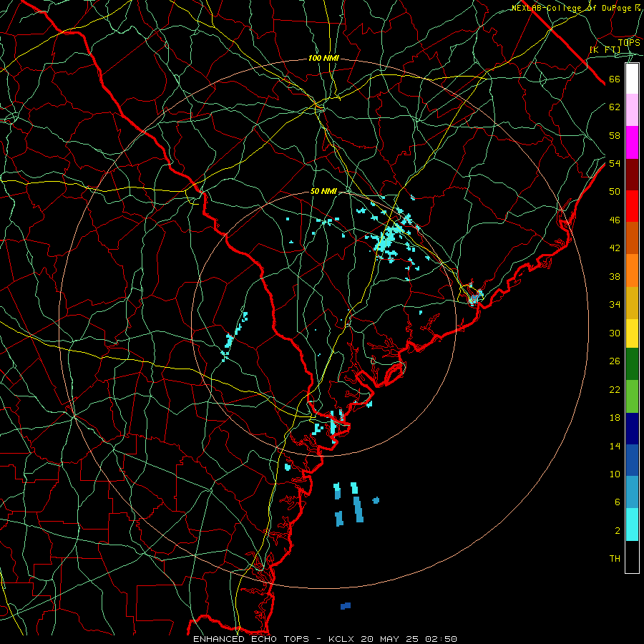Screen dimensions: 644x644
Task: Click the bright yellow legend swatch
Action: tap(632, 333)
